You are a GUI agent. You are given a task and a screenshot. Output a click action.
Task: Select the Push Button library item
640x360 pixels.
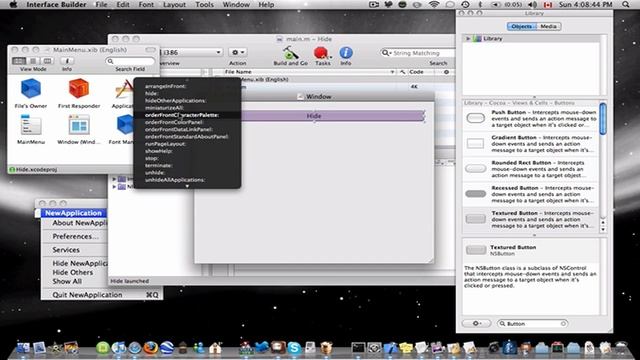pos(531,118)
